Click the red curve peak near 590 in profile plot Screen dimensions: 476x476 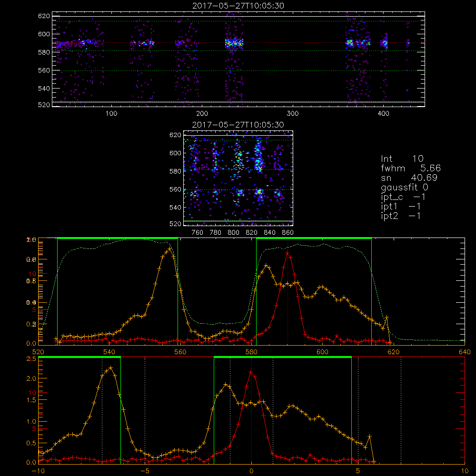[287, 253]
